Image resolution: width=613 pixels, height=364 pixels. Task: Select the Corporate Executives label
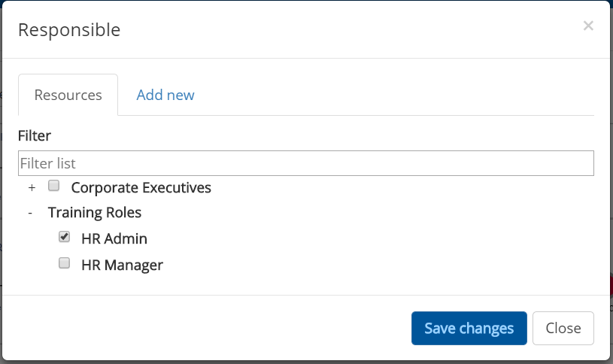pos(141,187)
